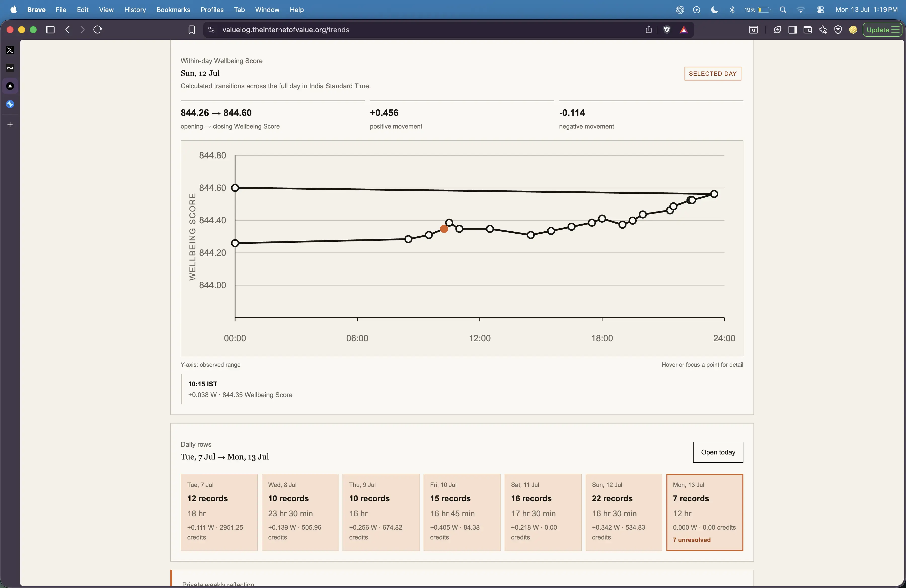
Task: Select the Mon, 13 Jul daily card
Action: pyautogui.click(x=705, y=512)
